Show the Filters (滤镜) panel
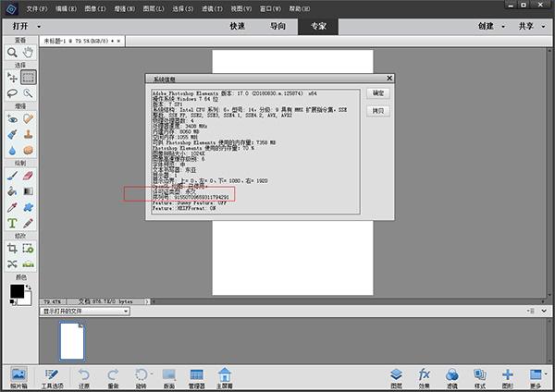This screenshot has width=555, height=392. click(451, 378)
